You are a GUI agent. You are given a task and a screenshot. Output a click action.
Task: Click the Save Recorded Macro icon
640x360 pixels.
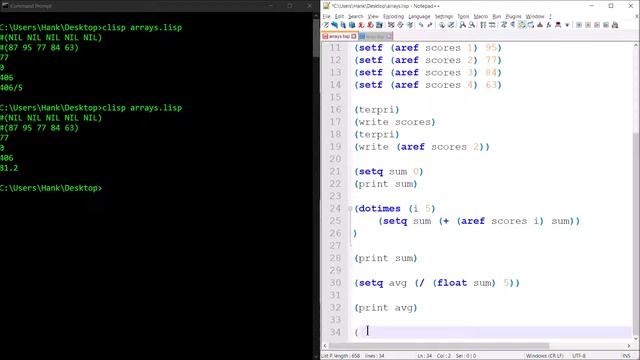pos(615,25)
